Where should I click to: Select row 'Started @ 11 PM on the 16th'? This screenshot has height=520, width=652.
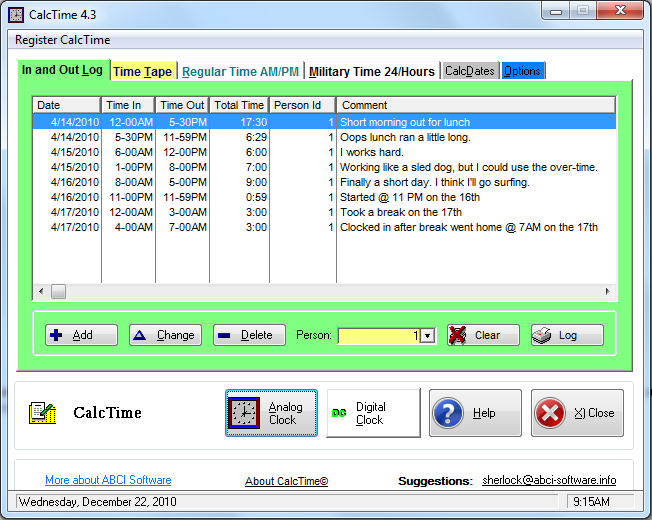[324, 197]
